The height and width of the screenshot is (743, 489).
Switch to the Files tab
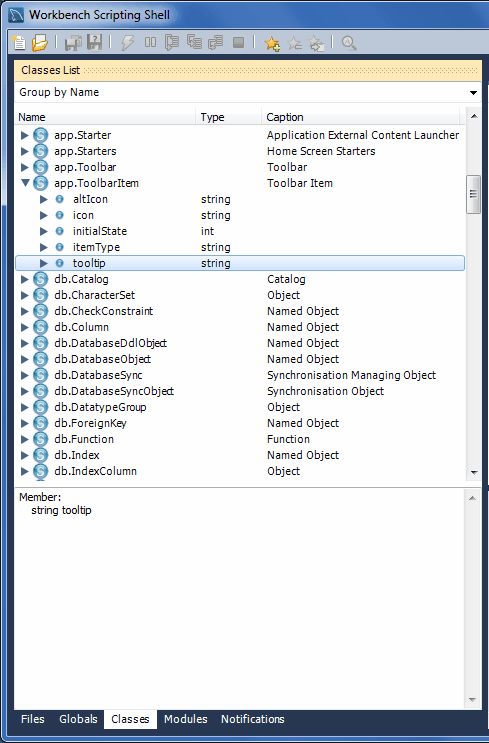click(x=33, y=719)
